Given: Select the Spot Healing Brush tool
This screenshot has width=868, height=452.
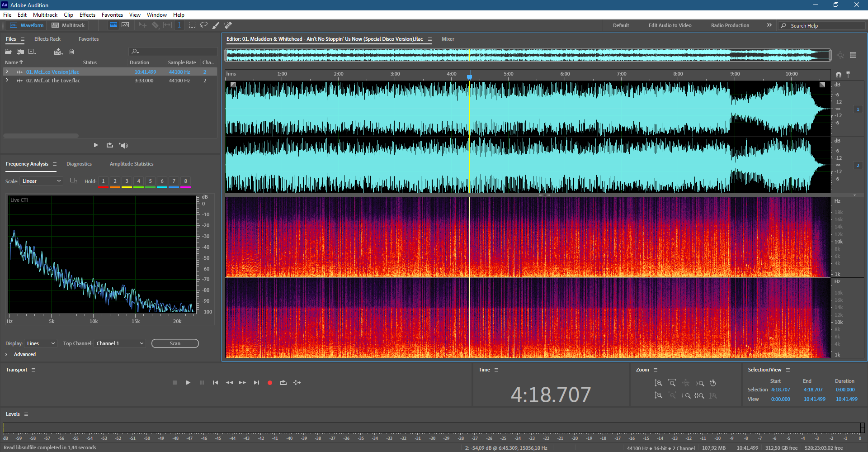Looking at the screenshot, I should click(x=228, y=25).
